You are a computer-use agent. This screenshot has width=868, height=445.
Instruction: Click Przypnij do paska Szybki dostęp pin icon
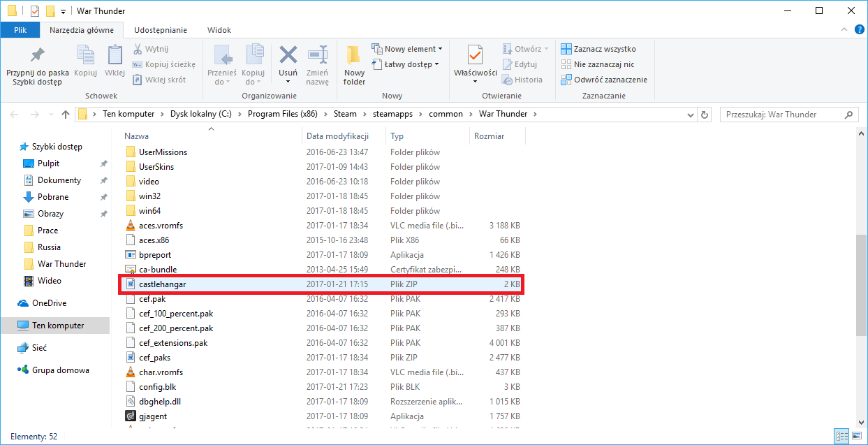[37, 55]
